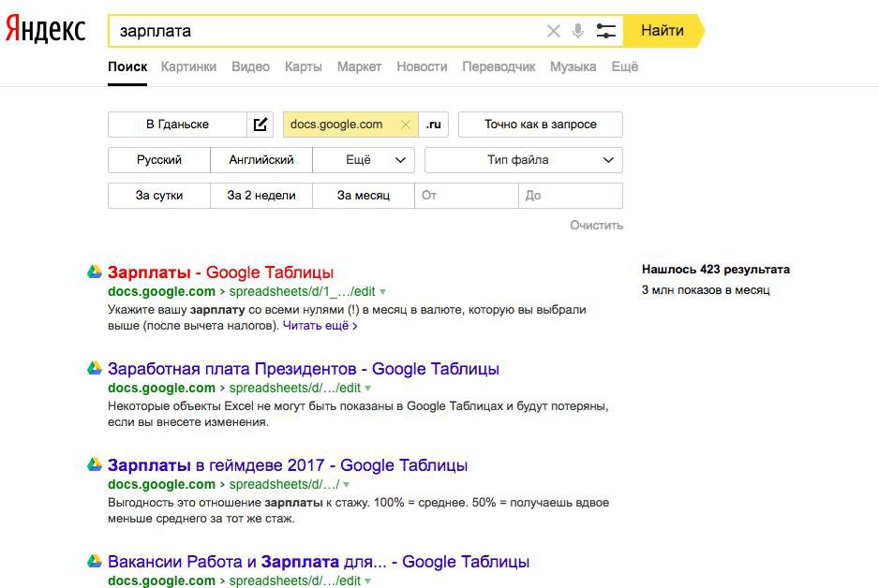Expand the Ещё languages dropdown

pyautogui.click(x=364, y=160)
